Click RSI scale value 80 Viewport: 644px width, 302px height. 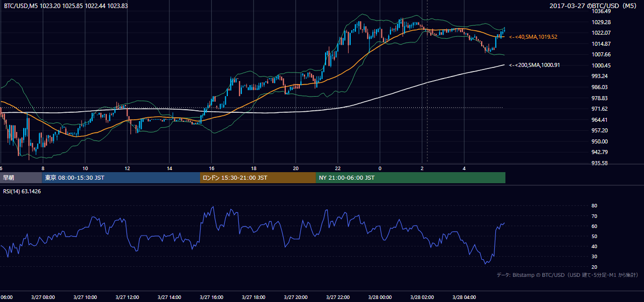coord(594,206)
